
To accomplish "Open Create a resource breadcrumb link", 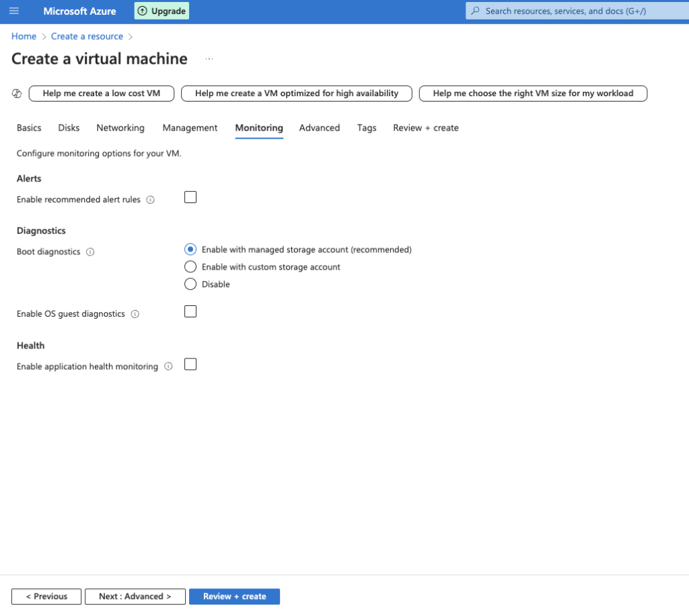I will [x=87, y=36].
